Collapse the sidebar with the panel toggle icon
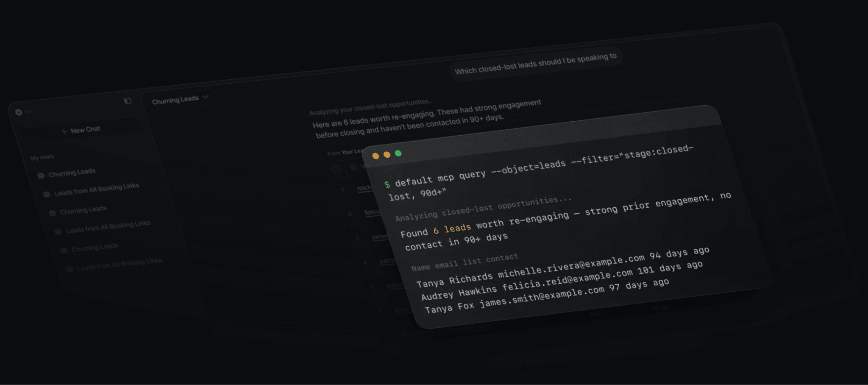The width and height of the screenshot is (868, 385). [128, 101]
